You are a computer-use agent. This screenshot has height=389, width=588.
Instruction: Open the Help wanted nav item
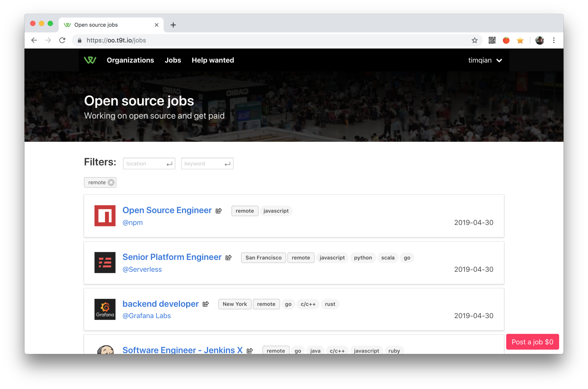click(x=213, y=60)
